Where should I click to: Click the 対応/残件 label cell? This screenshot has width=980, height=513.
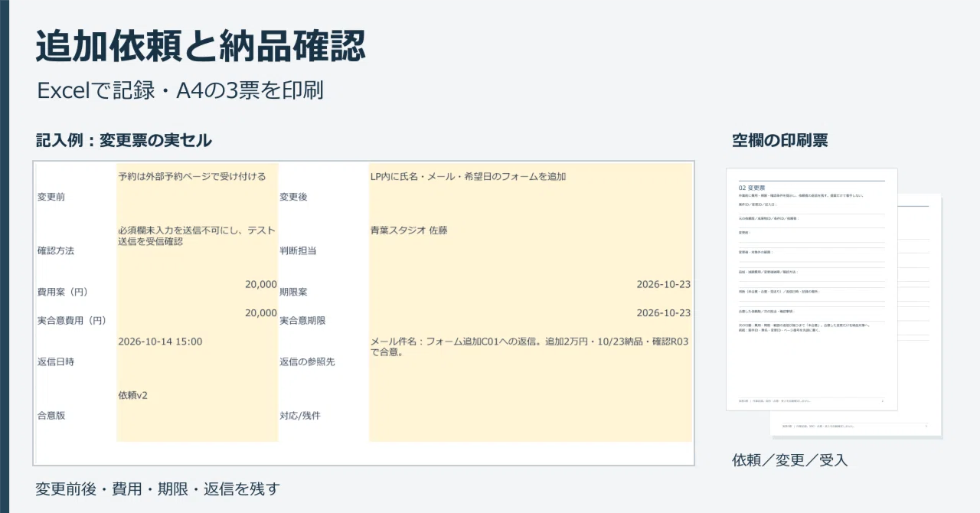pos(300,416)
